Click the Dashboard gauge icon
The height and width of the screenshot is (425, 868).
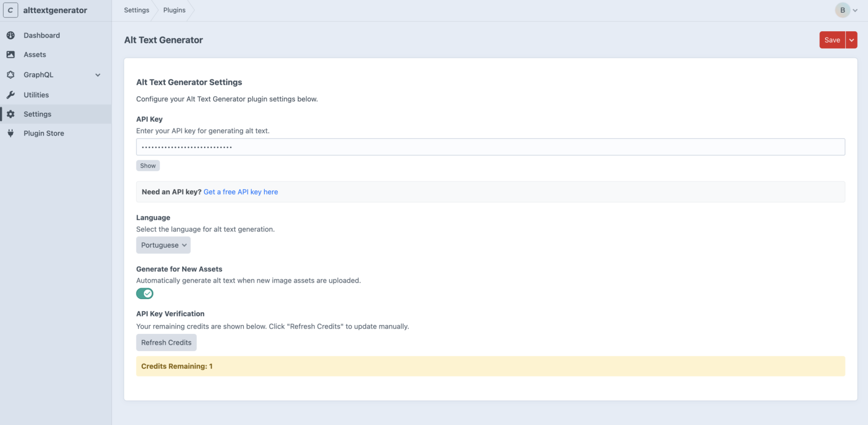tap(11, 36)
